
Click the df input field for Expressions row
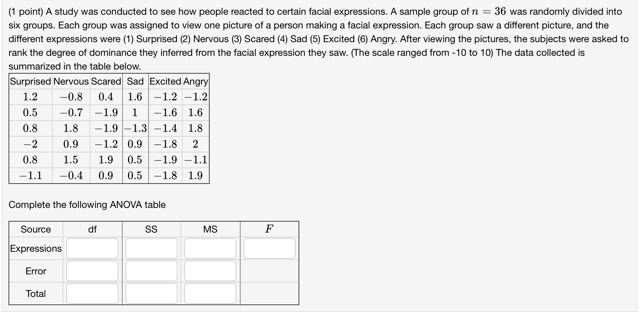click(92, 248)
